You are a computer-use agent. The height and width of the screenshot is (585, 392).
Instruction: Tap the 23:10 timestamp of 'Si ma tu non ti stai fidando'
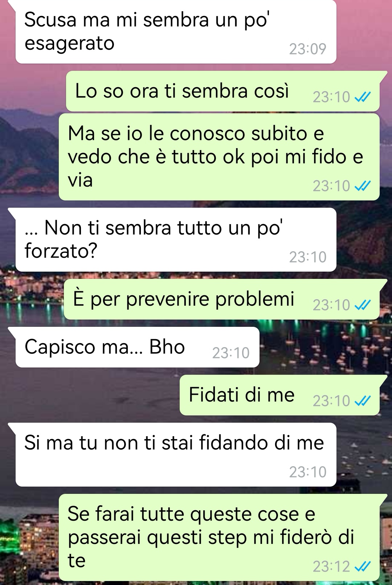point(308,472)
